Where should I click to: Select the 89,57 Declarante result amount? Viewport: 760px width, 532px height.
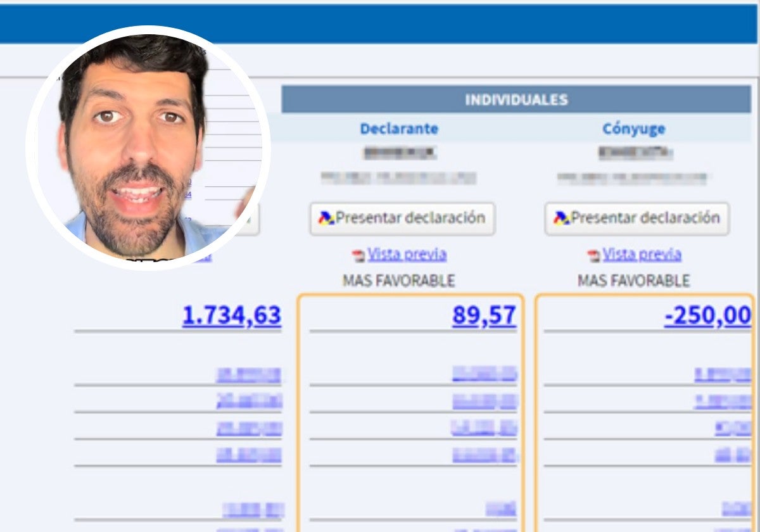tap(484, 315)
